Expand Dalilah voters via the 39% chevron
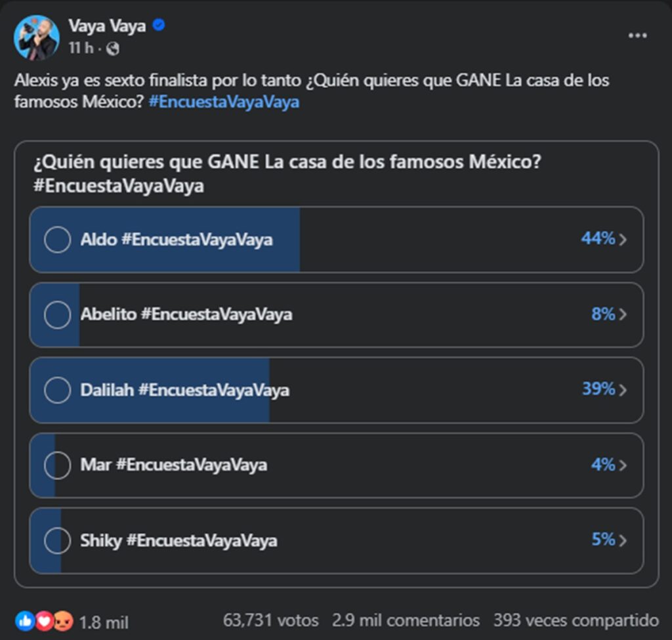Image resolution: width=672 pixels, height=640 pixels. coord(623,391)
